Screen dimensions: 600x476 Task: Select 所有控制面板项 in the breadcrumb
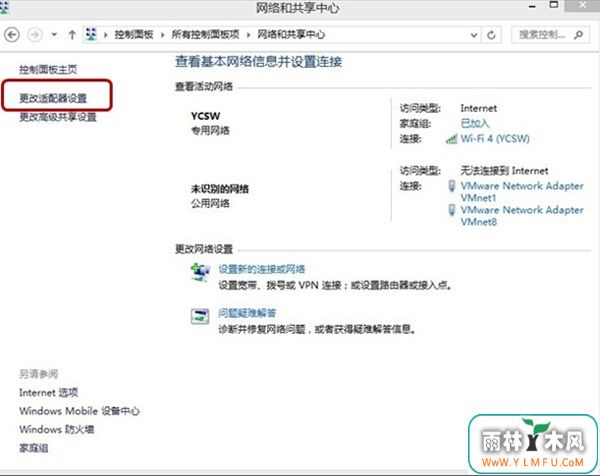point(205,35)
